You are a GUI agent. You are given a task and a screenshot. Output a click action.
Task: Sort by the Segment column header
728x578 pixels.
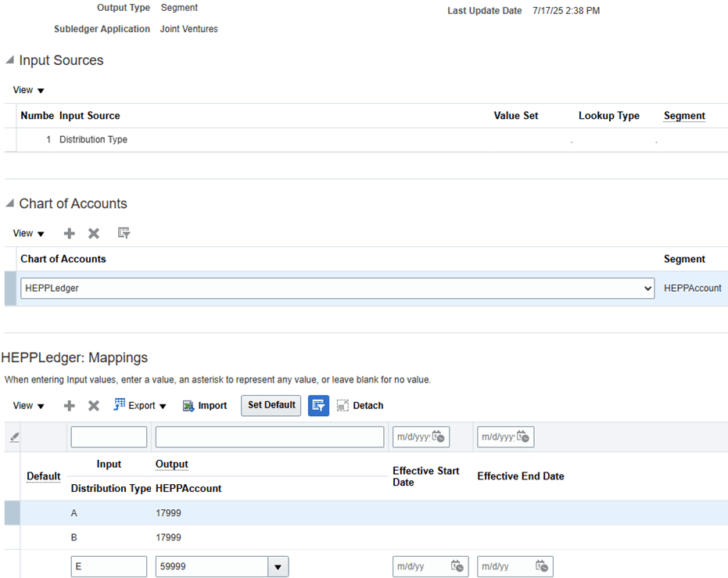point(683,115)
